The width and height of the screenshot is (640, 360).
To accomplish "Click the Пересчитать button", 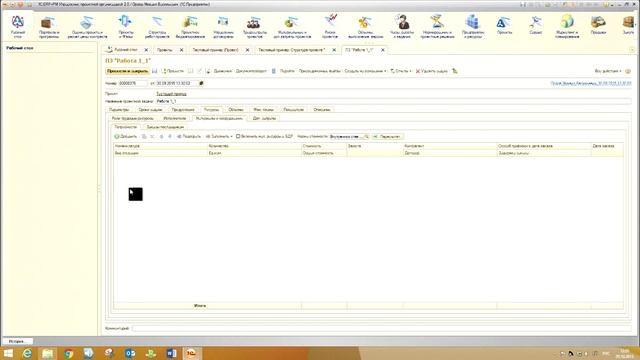I will (387, 136).
